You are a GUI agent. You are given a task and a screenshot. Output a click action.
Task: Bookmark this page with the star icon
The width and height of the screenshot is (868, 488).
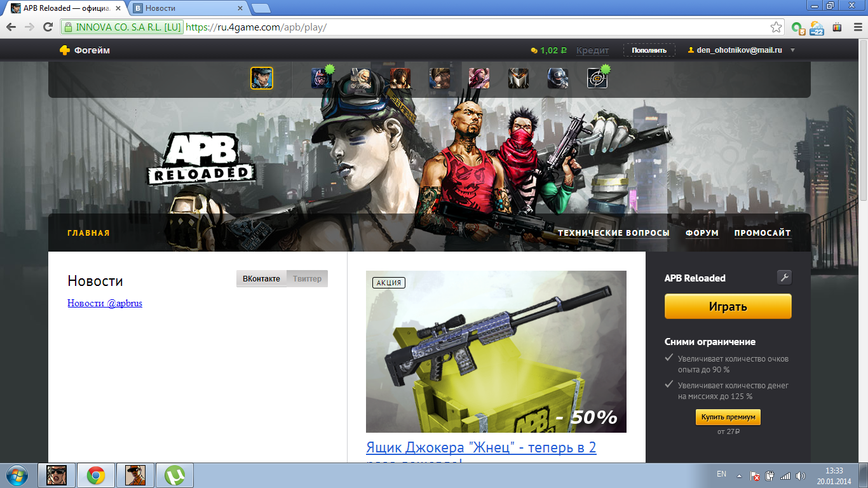tap(776, 27)
